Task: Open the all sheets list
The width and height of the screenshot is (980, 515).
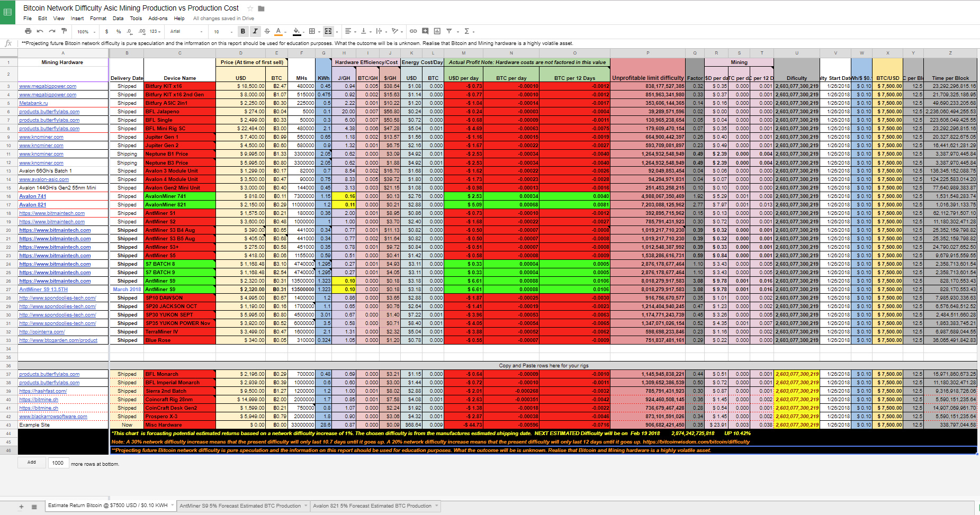Action: click(34, 507)
